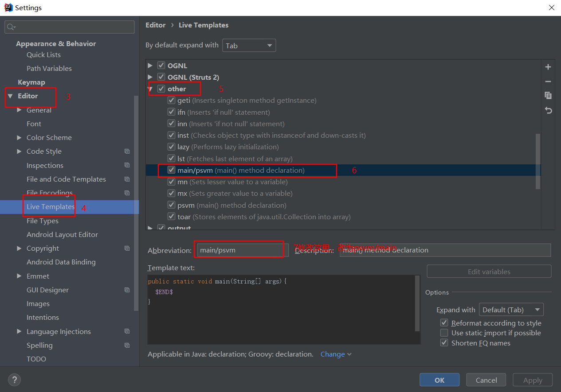Image resolution: width=561 pixels, height=392 pixels.
Task: Expand the OGNL template group
Action: tap(150, 66)
